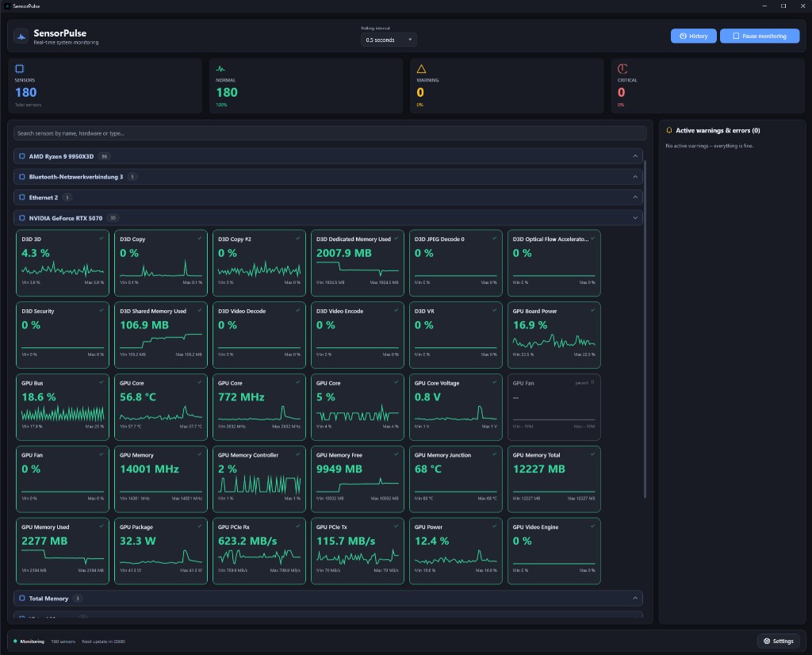
Task: Toggle the checkmark on GPU Core Voltage card
Action: [x=494, y=382]
